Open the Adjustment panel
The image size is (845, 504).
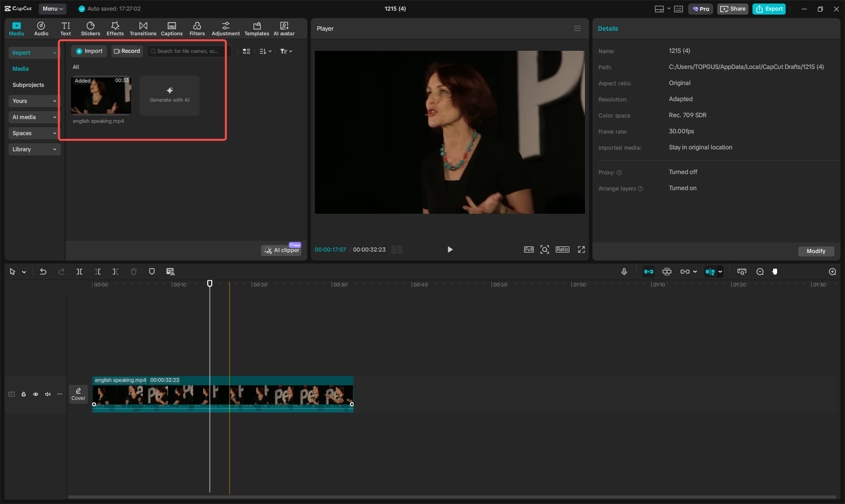(x=225, y=28)
